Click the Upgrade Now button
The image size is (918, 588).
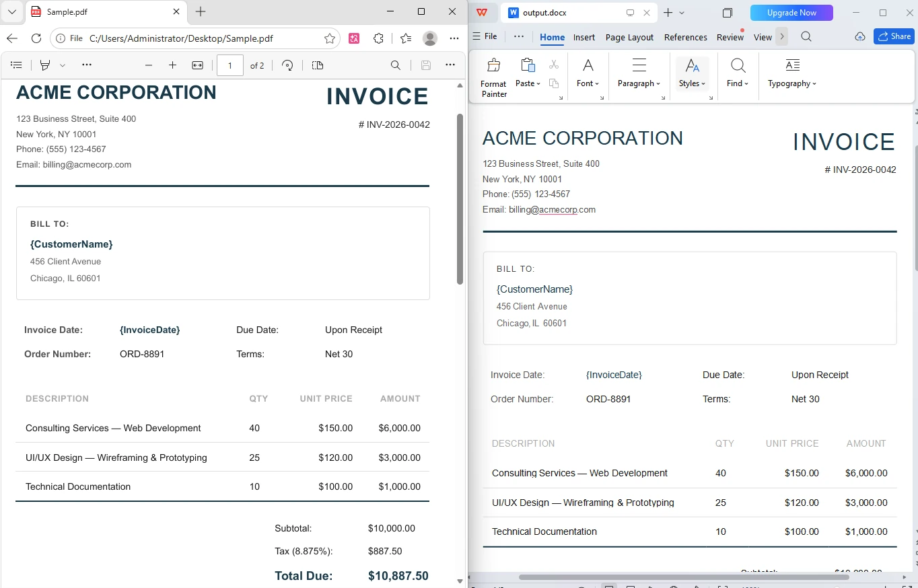click(x=791, y=13)
